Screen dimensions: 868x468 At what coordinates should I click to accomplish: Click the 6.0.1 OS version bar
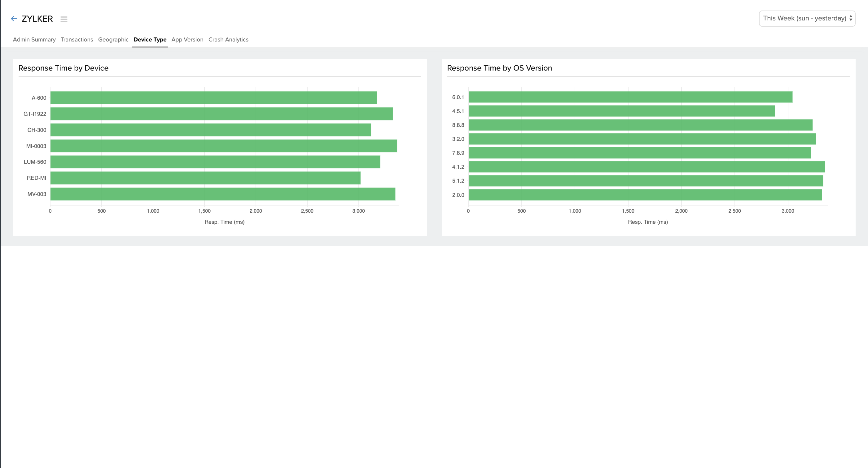pos(630,97)
